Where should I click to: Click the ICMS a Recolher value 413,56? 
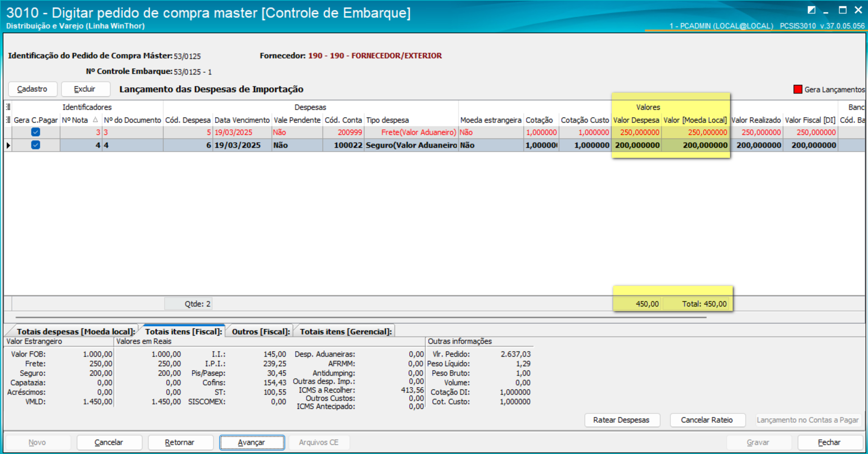(412, 390)
